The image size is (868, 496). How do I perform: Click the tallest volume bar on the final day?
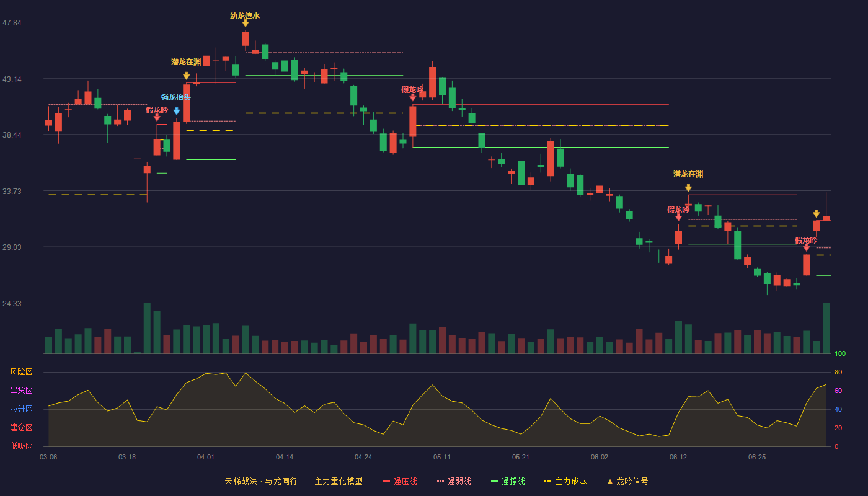click(x=826, y=328)
